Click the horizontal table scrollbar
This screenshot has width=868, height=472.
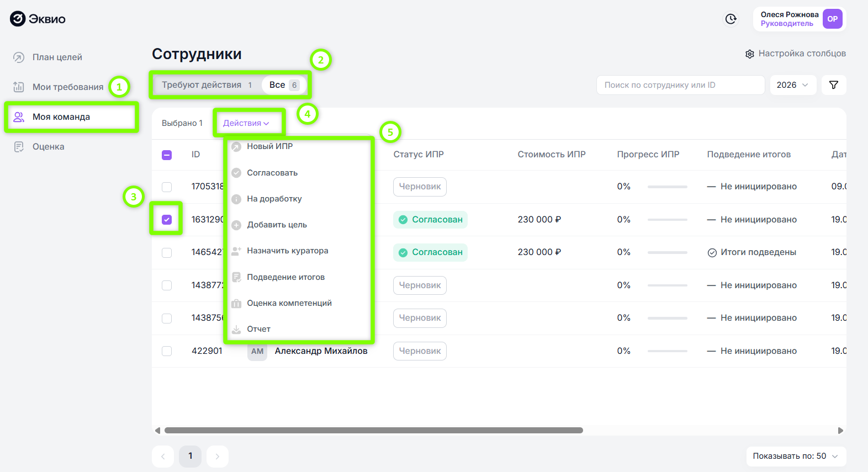(374, 431)
